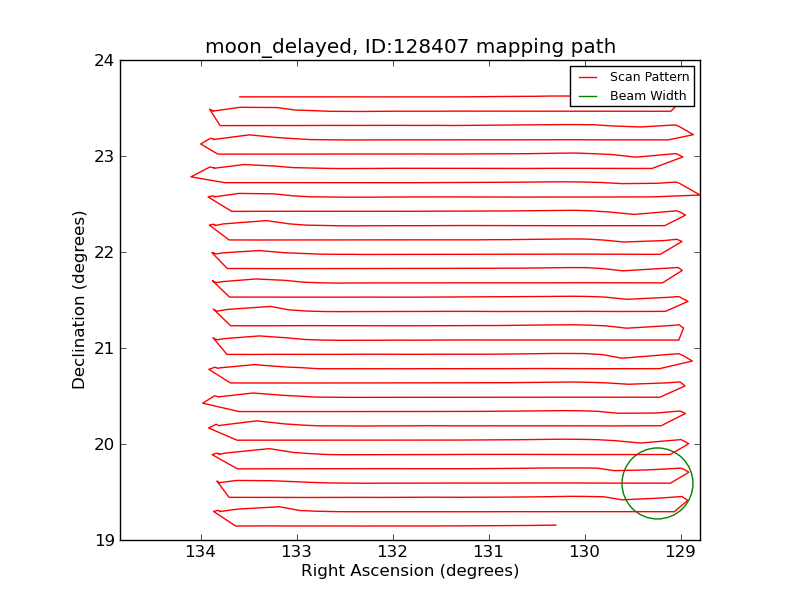Click the "Beam Width" legend label
Screen dimensions: 800x600
[648, 95]
